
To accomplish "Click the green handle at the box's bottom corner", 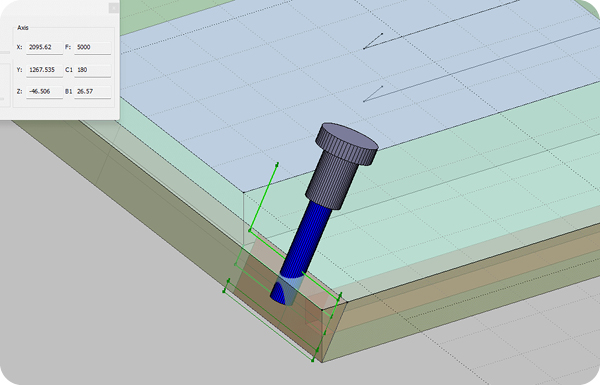I will click(313, 360).
